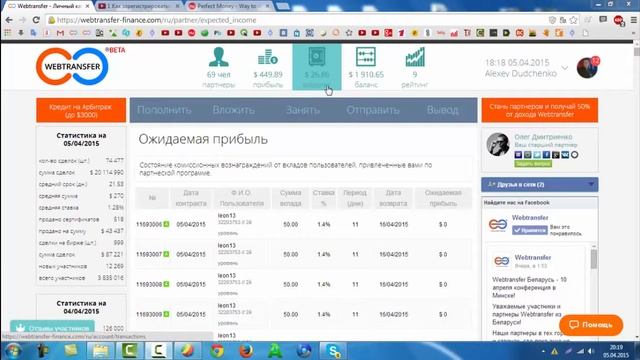Viewport: 640px width, 360px height.
Task: Click green icon beside contract 11693008
Action: 166,284
